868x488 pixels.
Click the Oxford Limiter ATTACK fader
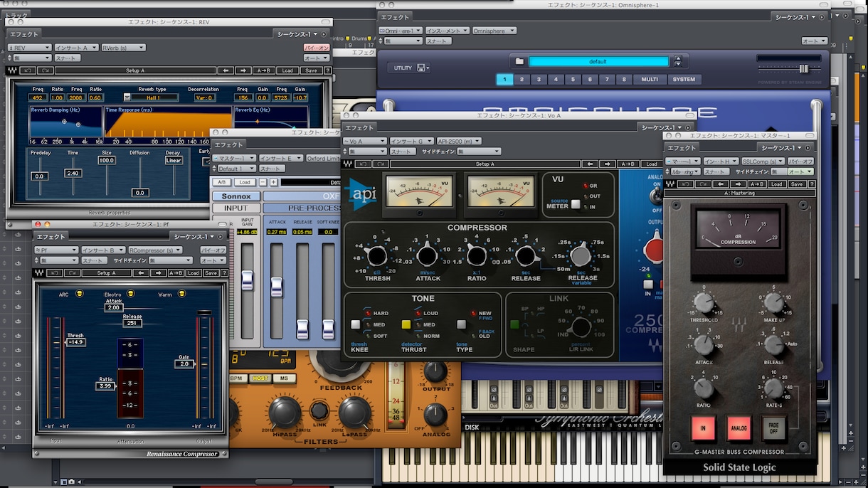click(x=277, y=287)
